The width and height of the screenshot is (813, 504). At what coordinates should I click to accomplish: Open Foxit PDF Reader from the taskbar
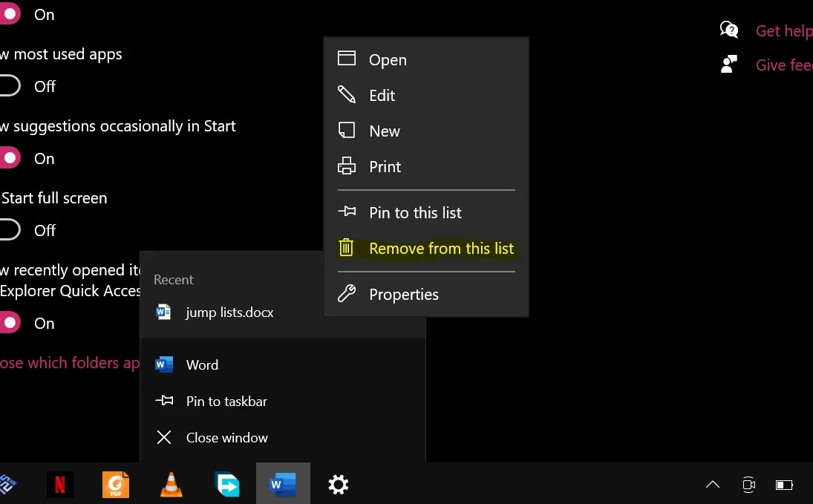[115, 484]
